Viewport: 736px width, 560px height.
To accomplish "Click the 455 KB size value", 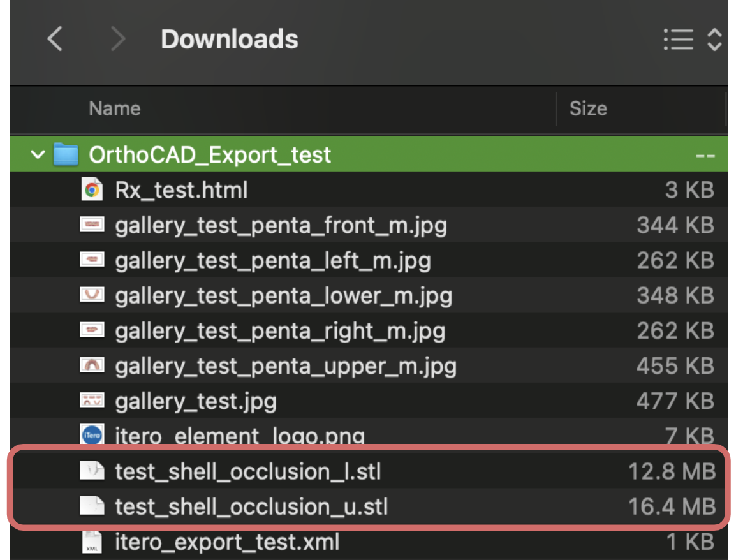I will (675, 366).
